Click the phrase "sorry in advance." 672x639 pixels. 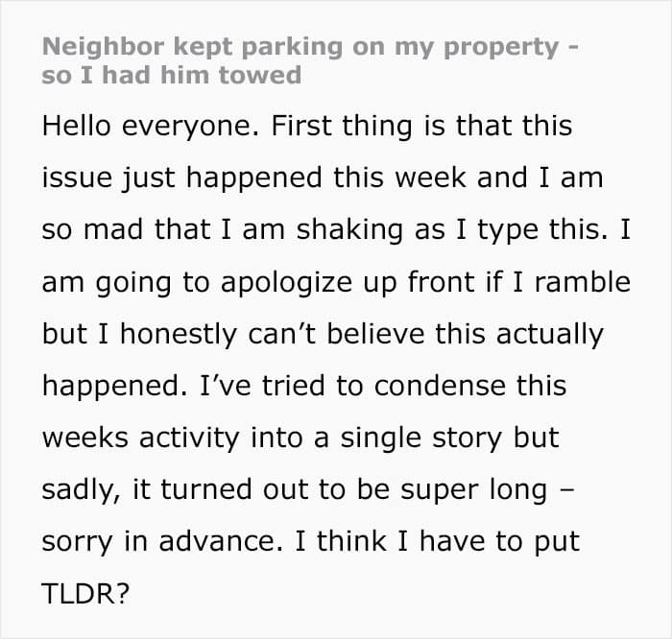click(x=162, y=543)
